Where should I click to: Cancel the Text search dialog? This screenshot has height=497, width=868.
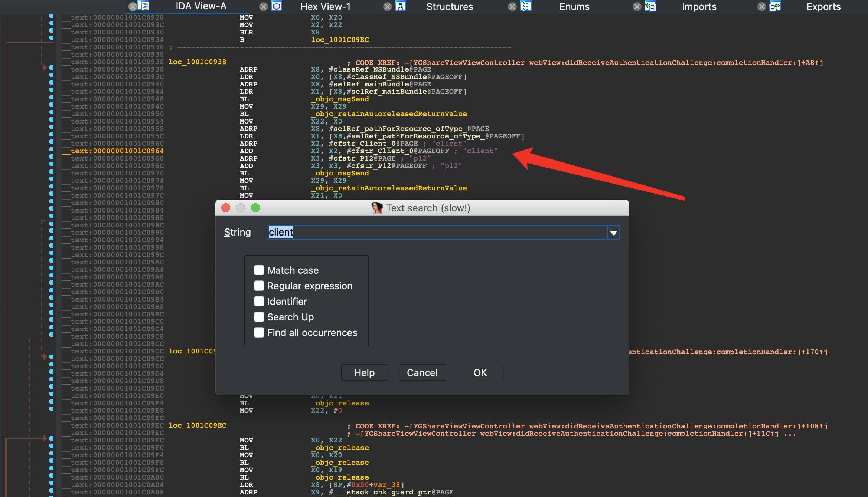pyautogui.click(x=422, y=372)
